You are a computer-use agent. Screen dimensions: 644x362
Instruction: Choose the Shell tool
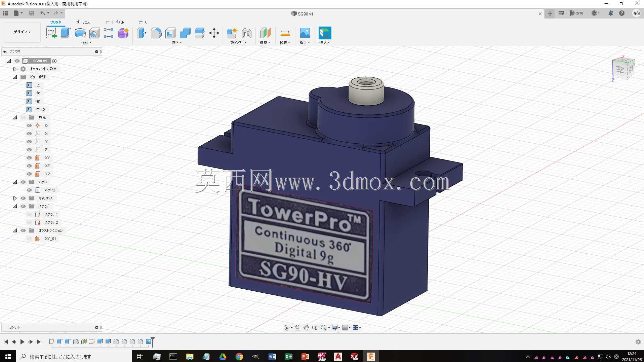pyautogui.click(x=170, y=33)
